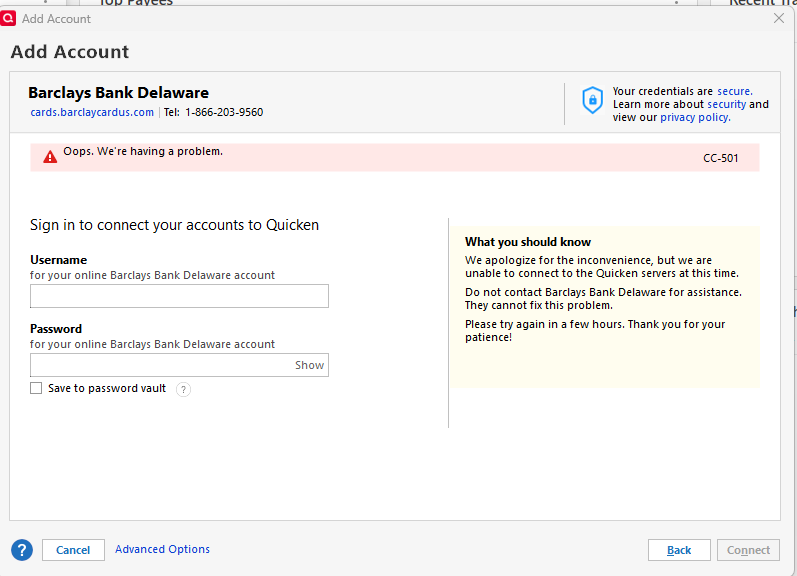Viewport: 797px width, 576px height.
Task: Click the 'Oops. We're having a problem' banner
Action: [394, 158]
